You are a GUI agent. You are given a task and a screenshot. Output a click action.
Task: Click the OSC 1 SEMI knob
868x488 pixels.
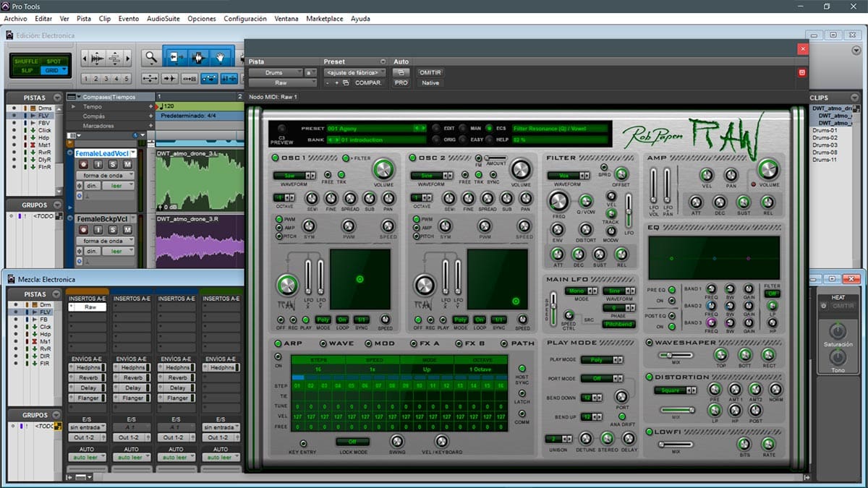click(x=312, y=198)
